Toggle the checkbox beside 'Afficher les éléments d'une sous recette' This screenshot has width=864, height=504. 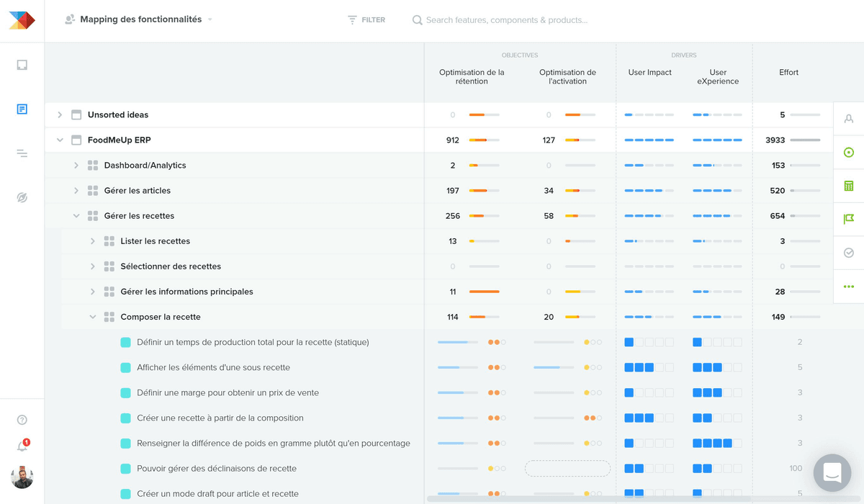(x=127, y=367)
